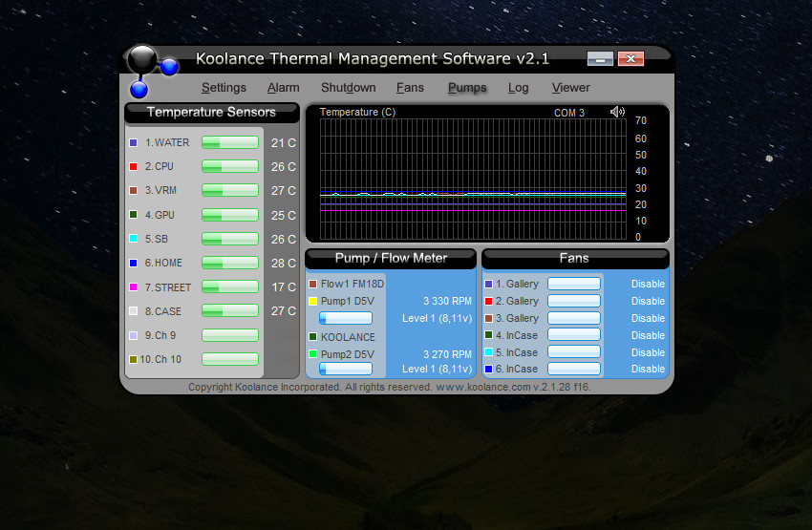
Task: Click the 1.WATER sensor color swatch
Action: [133, 142]
